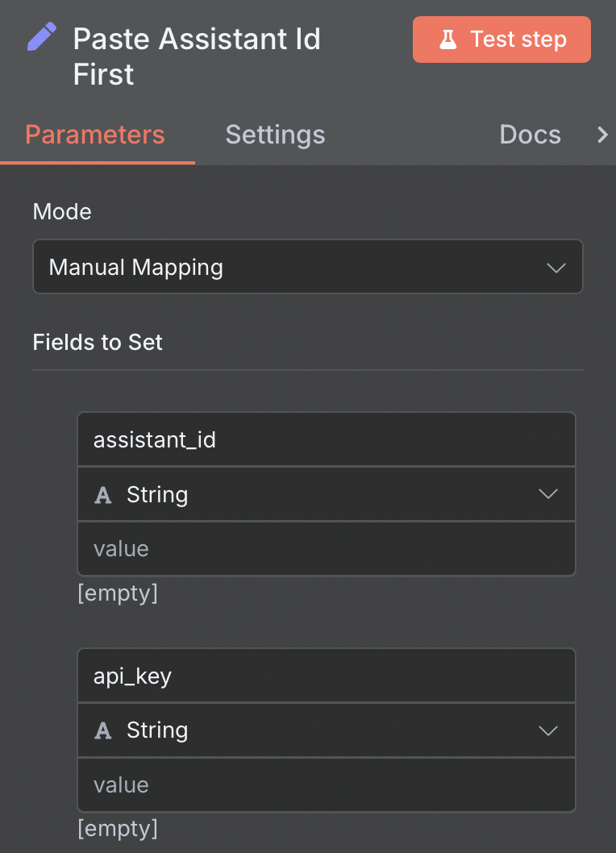Open the Docs tab

point(530,135)
